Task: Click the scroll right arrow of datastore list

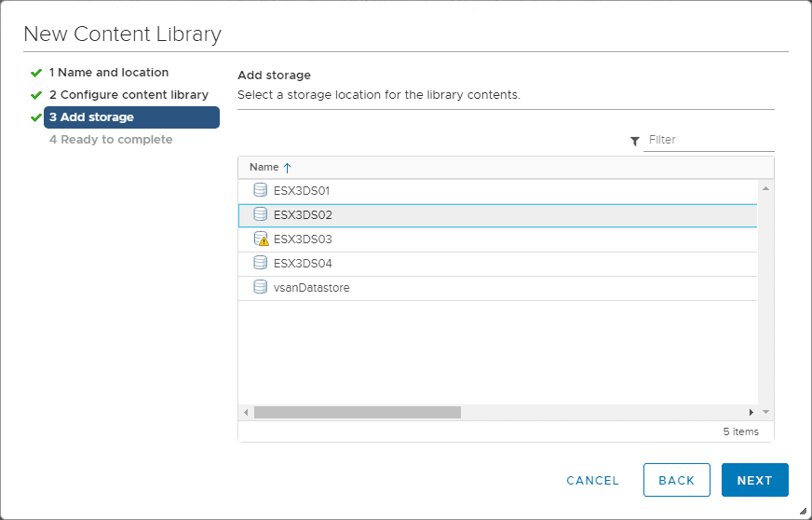Action: click(751, 412)
